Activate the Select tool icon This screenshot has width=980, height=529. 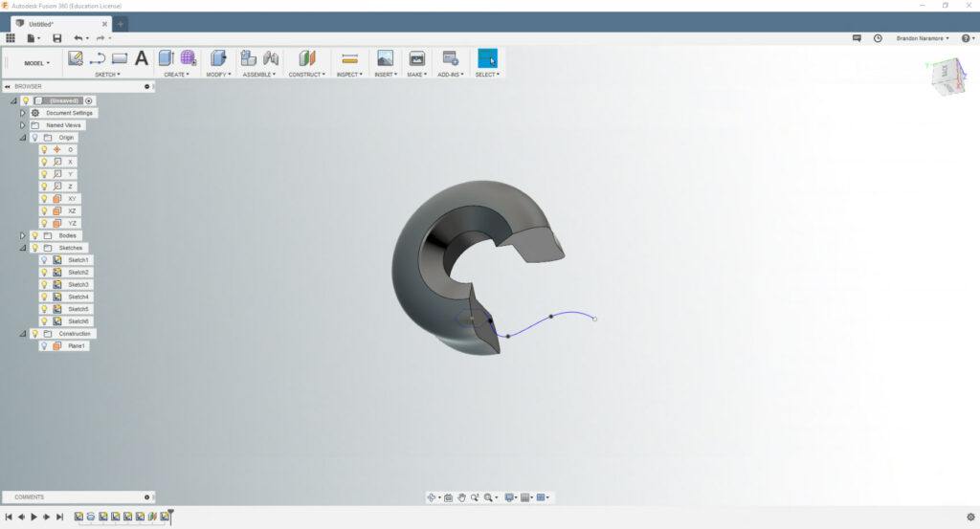(487, 58)
